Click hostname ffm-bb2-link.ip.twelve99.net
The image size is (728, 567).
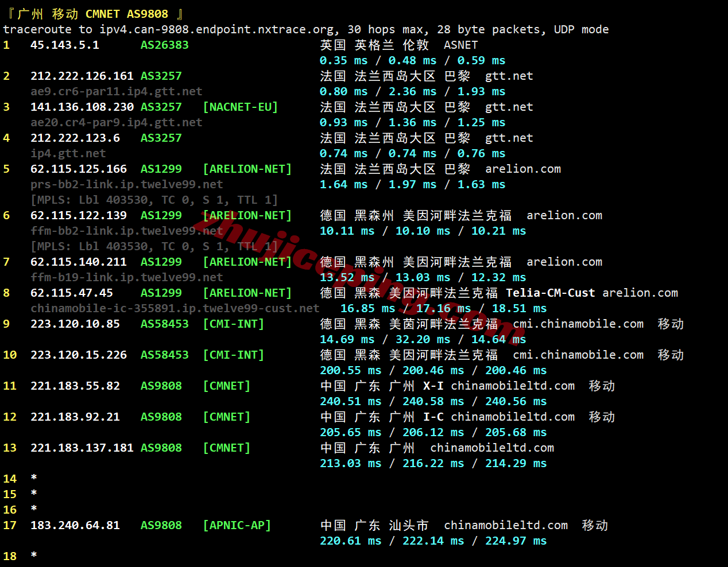(x=127, y=231)
